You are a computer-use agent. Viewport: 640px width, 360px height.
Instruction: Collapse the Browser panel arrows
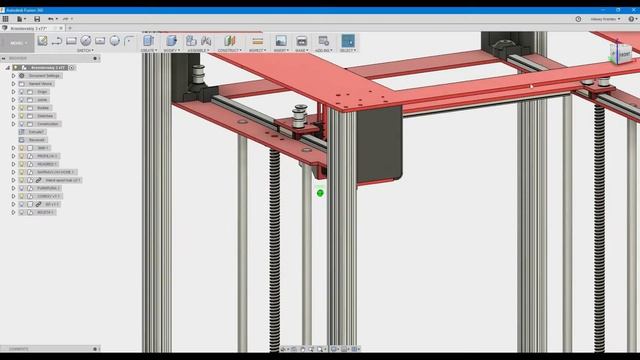4,58
